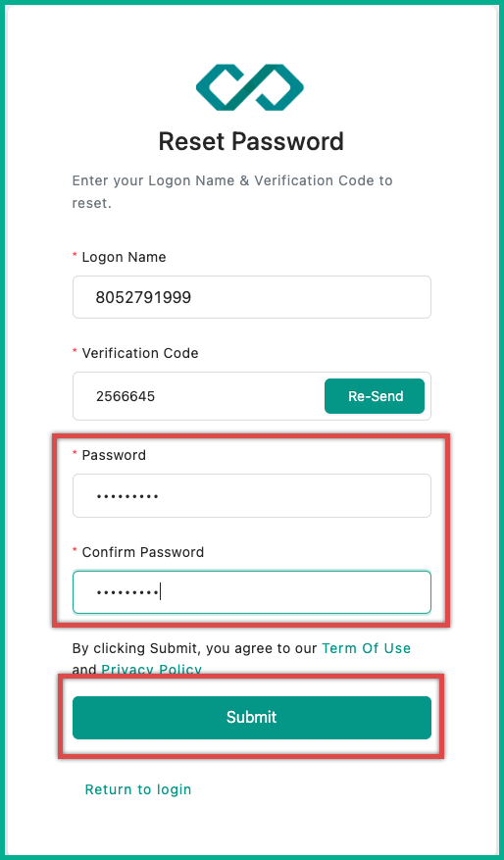Viewport: 504px width, 860px height.
Task: Click the Password field label text
Action: pyautogui.click(x=114, y=455)
